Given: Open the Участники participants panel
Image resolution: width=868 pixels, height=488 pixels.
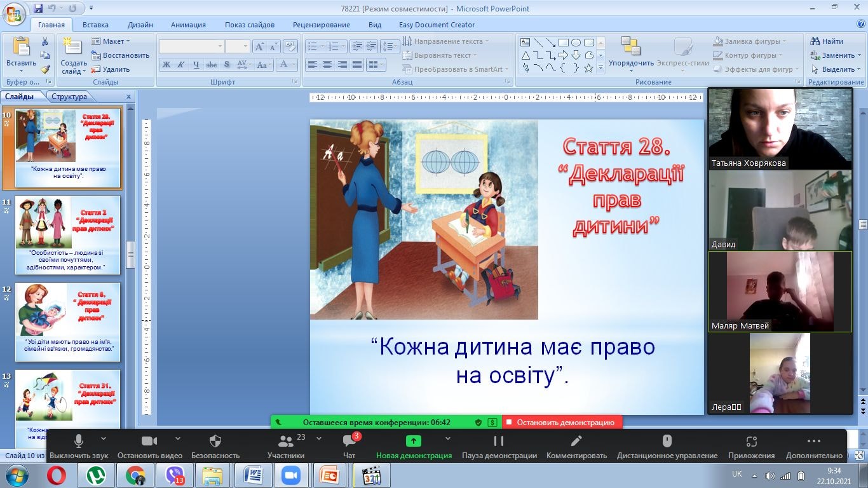Looking at the screenshot, I should tap(286, 441).
